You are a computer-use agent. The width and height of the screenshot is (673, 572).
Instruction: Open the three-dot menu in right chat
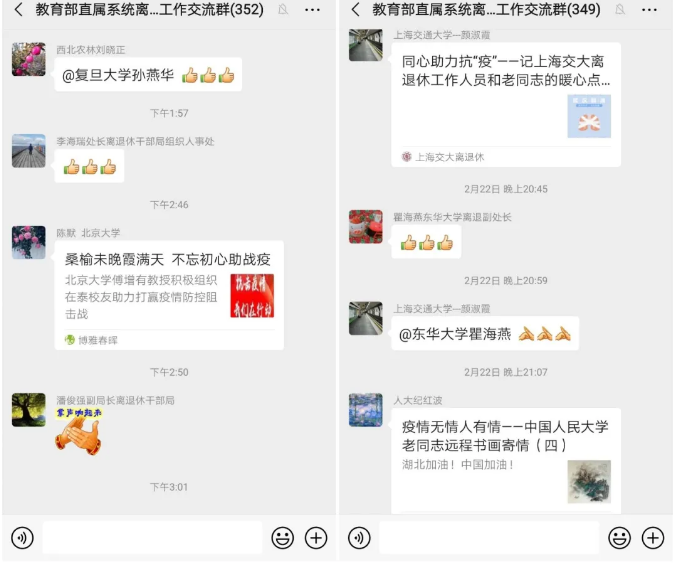coord(649,9)
